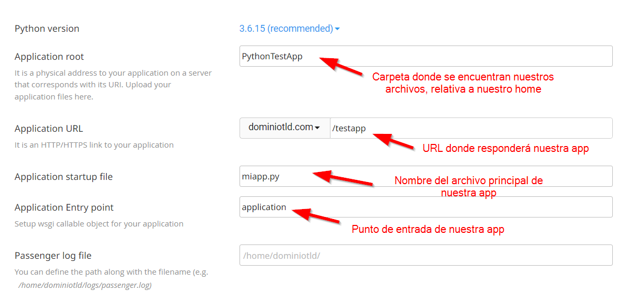Click the "Python version" label
Viewport: 644px width, 299px height.
[x=47, y=29]
